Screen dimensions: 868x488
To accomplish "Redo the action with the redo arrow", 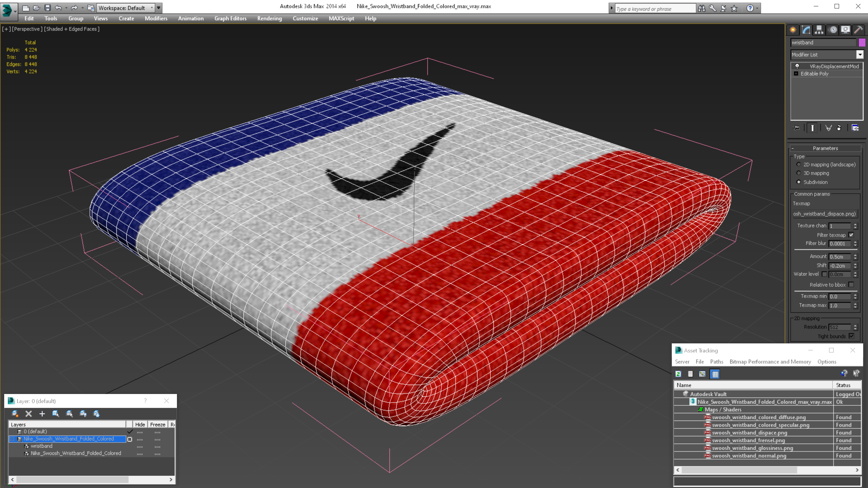I will click(74, 8).
